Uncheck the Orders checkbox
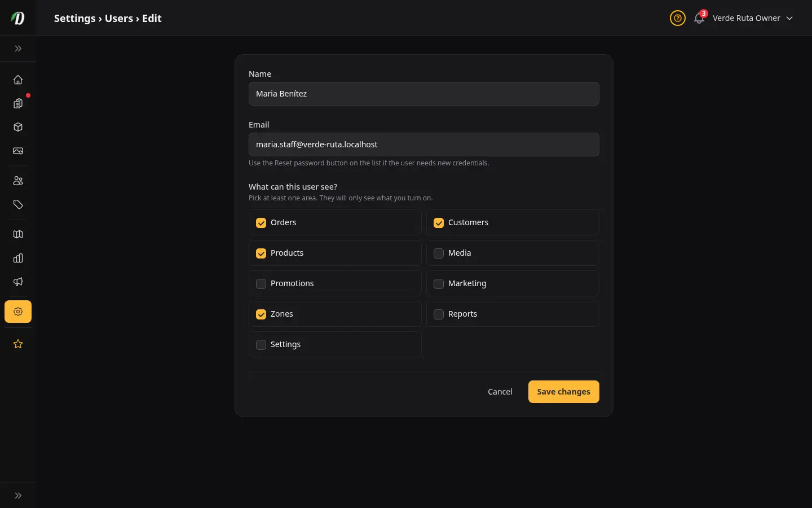 261,223
